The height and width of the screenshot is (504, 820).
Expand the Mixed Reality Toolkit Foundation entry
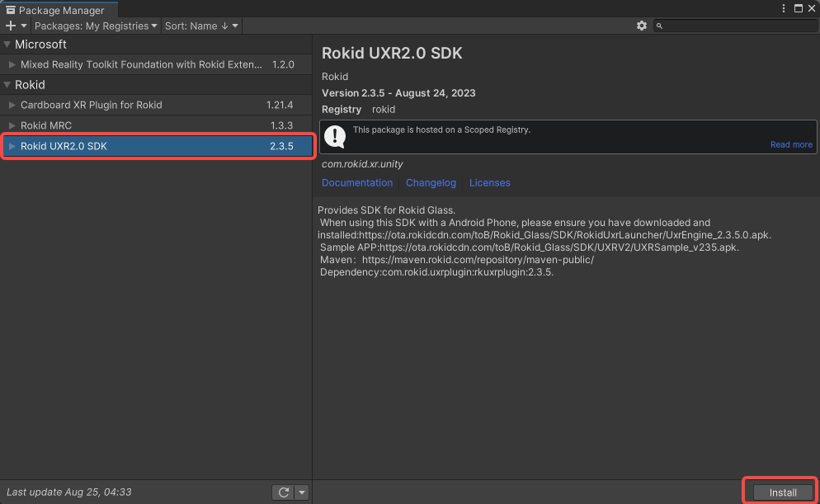click(13, 64)
